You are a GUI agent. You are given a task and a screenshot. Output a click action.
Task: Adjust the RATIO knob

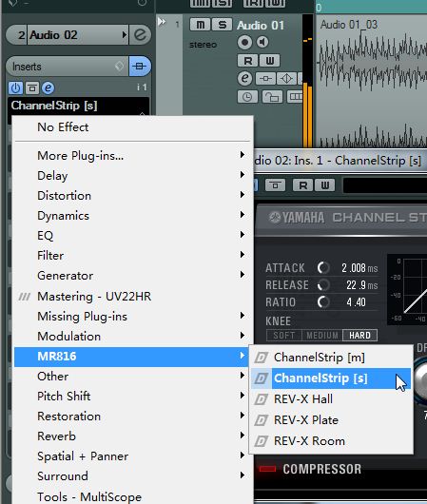(323, 301)
